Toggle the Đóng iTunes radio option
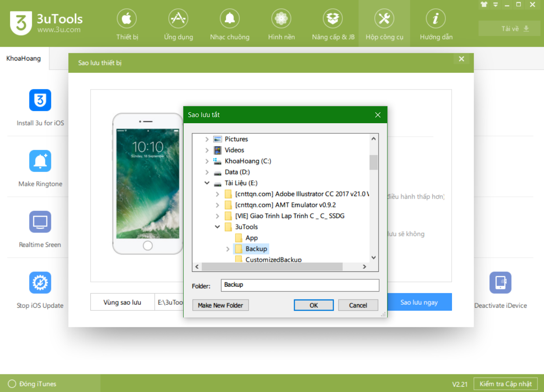Image resolution: width=544 pixels, height=392 pixels. pos(12,384)
